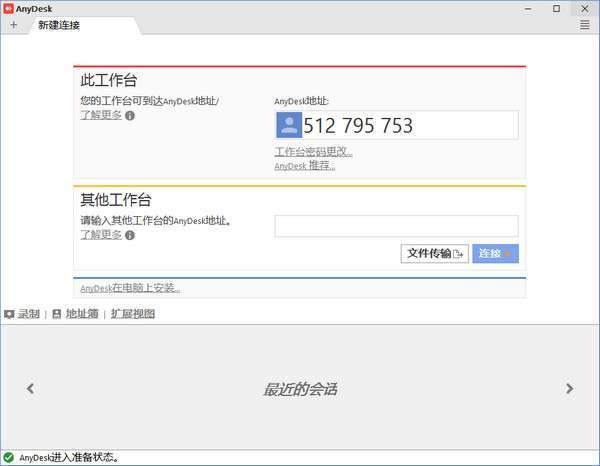Show next recent sessions with right arrow
The width and height of the screenshot is (600, 466).
(569, 389)
